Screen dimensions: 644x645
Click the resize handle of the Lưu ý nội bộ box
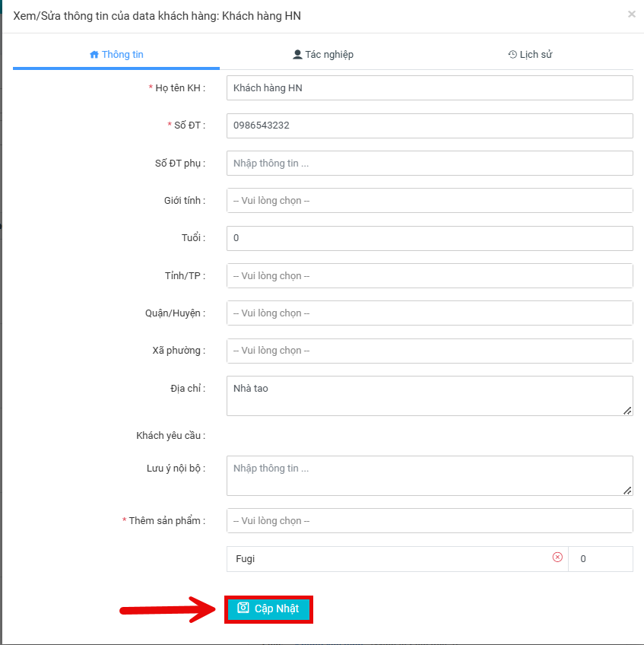[627, 490]
